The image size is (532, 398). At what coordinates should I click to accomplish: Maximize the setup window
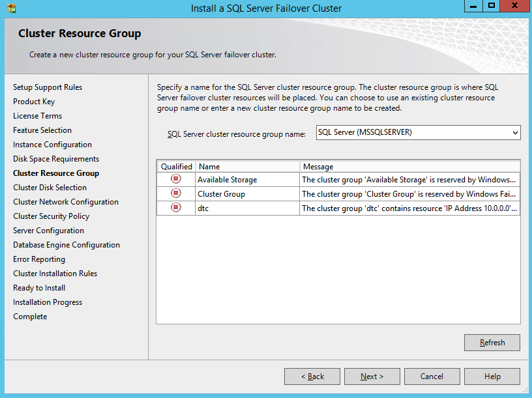pos(492,6)
